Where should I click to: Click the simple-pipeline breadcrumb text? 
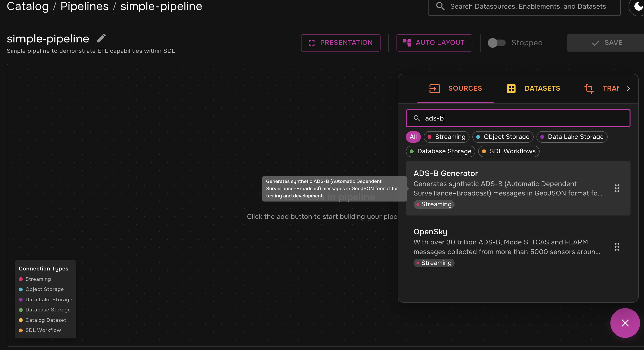161,6
